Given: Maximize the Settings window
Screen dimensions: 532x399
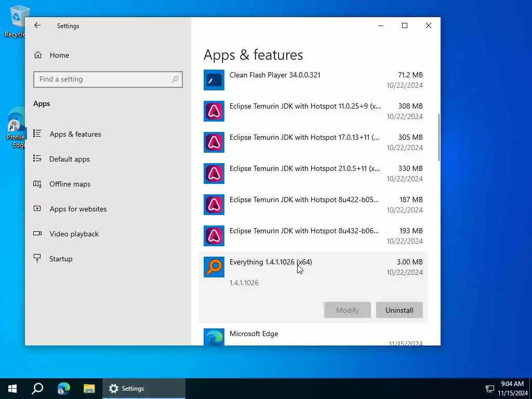Looking at the screenshot, I should 404,25.
